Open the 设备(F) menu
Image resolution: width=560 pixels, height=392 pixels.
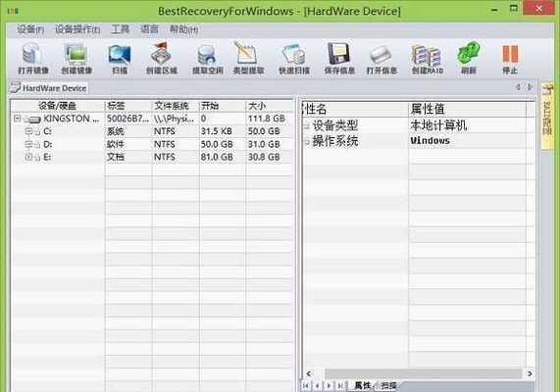(x=30, y=29)
